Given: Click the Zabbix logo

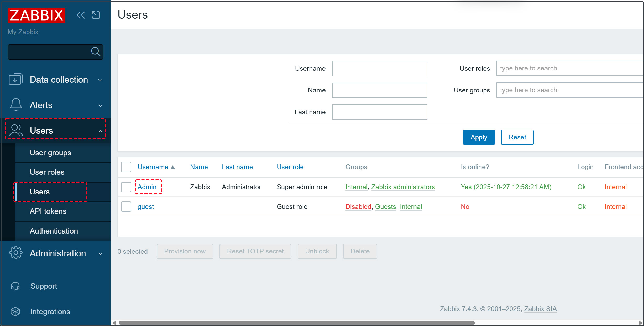Looking at the screenshot, I should pyautogui.click(x=36, y=15).
